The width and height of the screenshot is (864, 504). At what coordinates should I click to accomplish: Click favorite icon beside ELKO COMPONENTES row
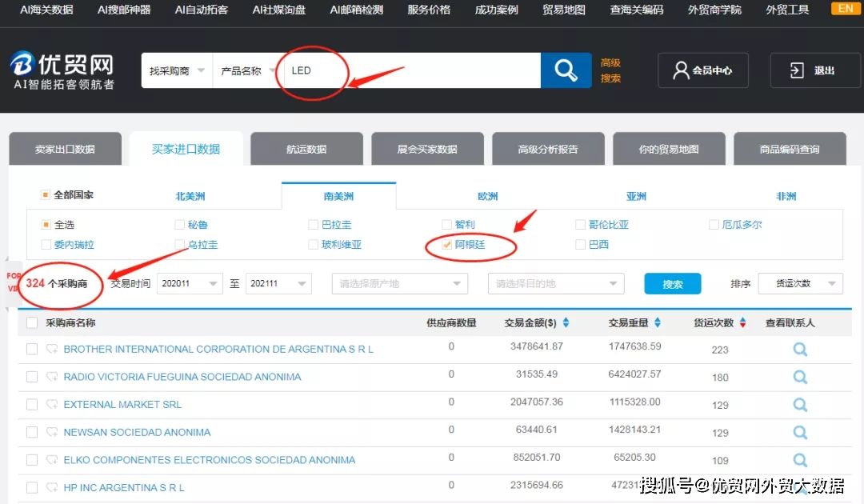[x=52, y=459]
